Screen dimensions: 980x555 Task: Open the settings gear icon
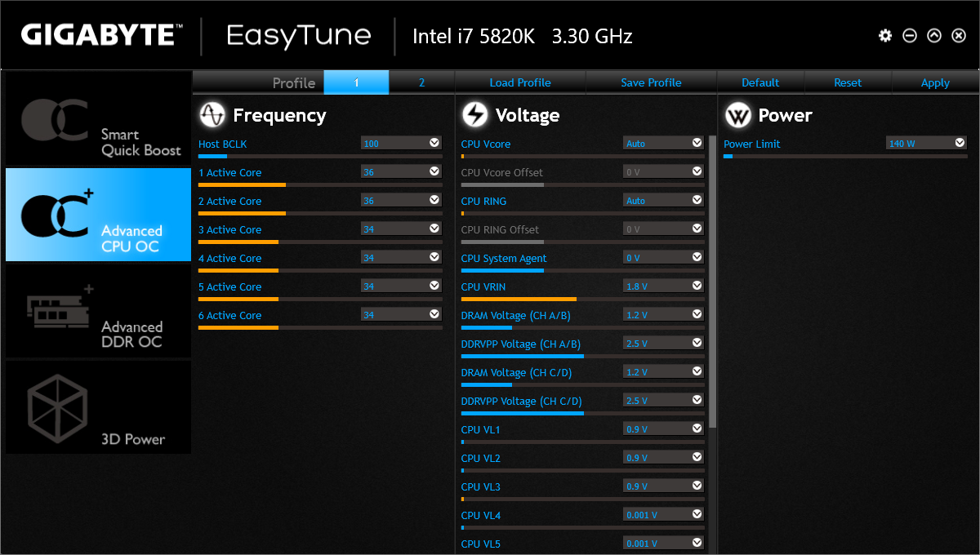(x=885, y=36)
